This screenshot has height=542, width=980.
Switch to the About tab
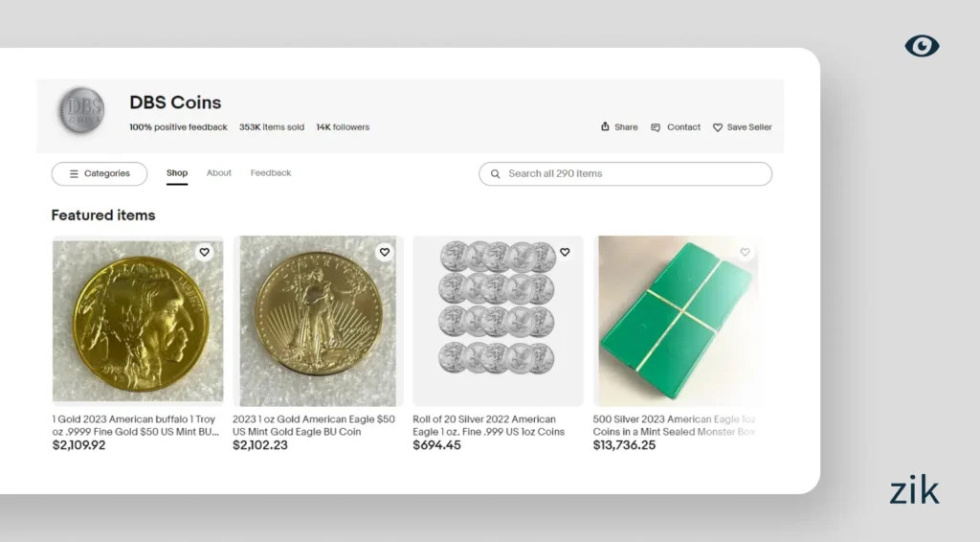pyautogui.click(x=219, y=173)
